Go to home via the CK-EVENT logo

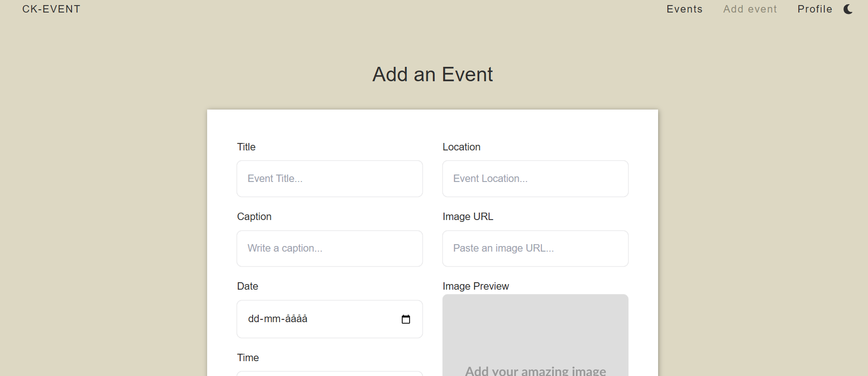pyautogui.click(x=51, y=9)
